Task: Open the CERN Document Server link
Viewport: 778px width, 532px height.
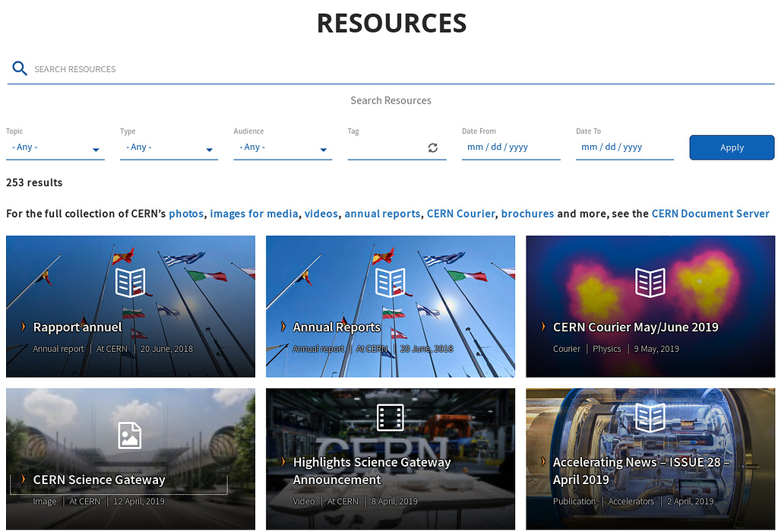Action: pos(710,214)
